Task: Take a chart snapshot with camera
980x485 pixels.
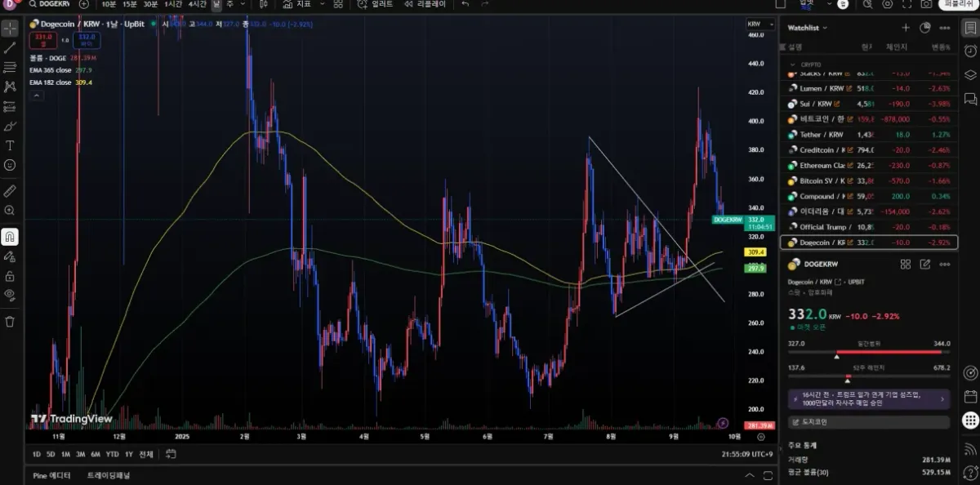Action: [926, 4]
